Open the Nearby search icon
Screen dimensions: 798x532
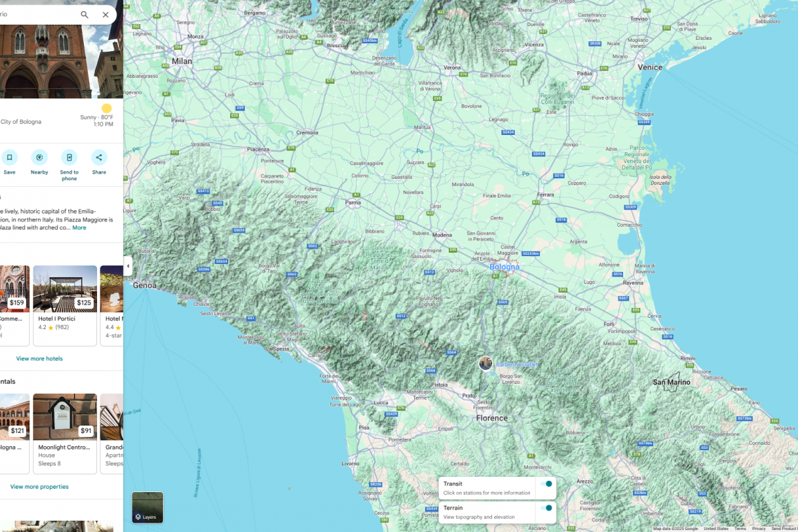coord(39,158)
